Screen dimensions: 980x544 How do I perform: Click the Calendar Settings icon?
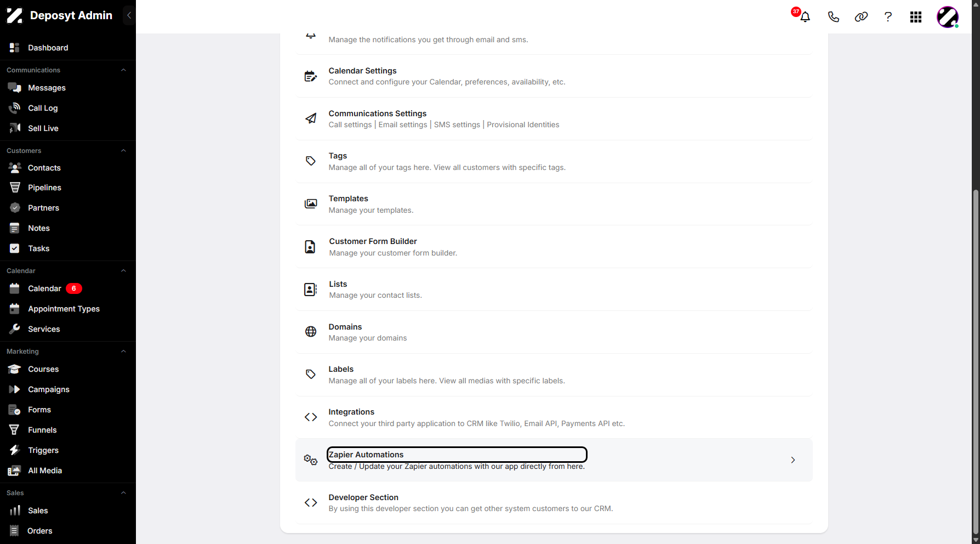click(x=311, y=76)
